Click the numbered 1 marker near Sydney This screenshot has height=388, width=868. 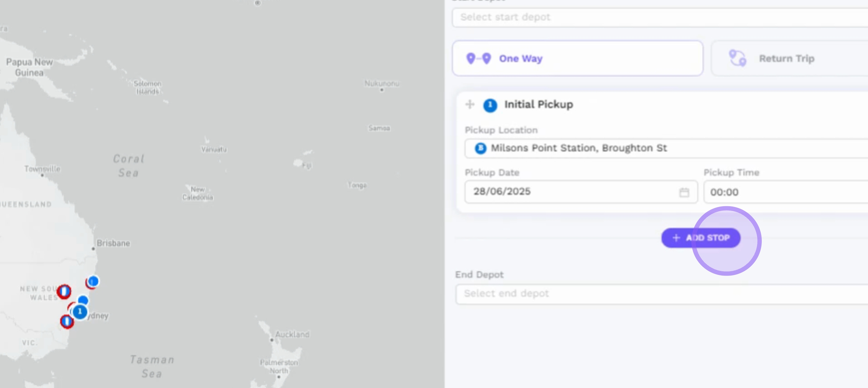point(80,311)
